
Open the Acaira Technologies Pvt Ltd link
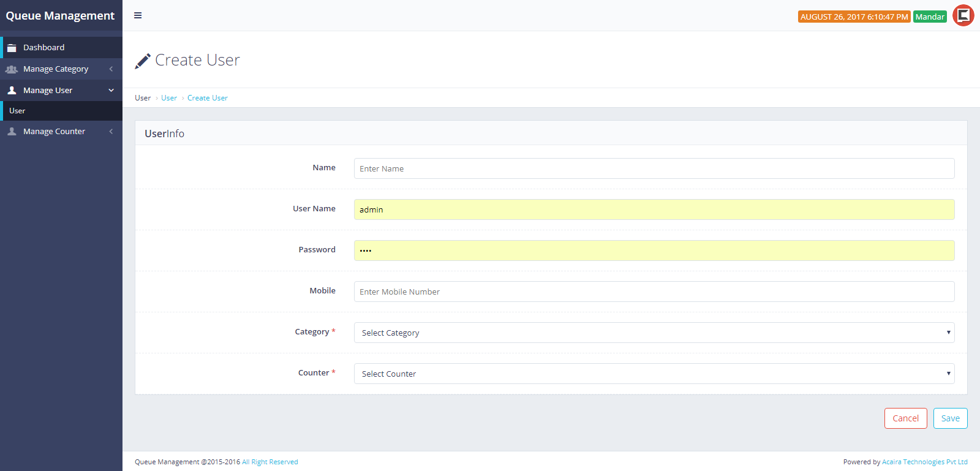pos(924,462)
